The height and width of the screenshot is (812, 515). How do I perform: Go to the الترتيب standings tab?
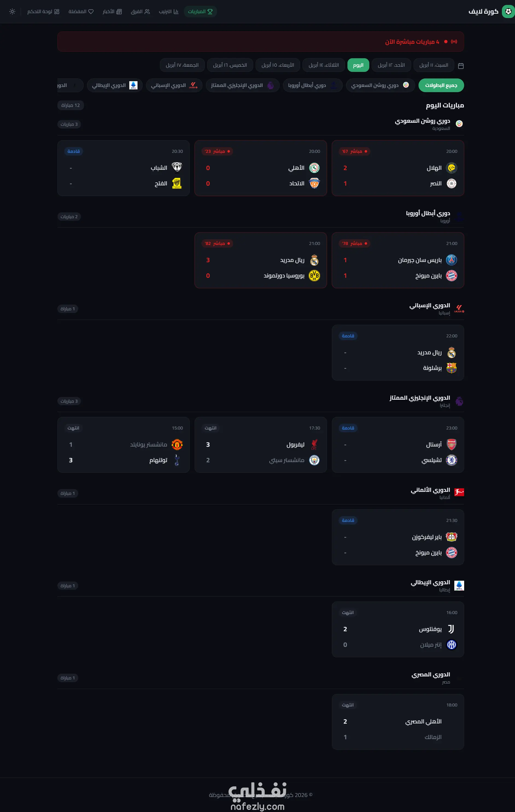point(169,11)
